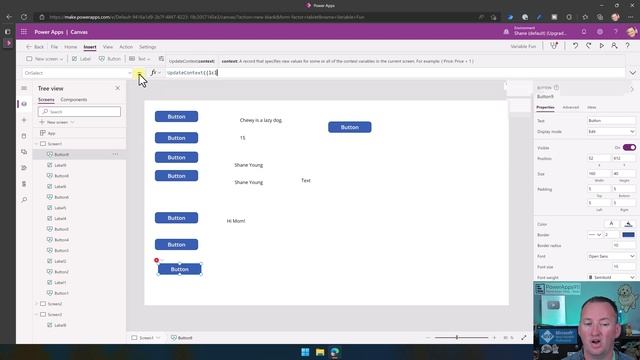Reload the page in the browser
640x360 pixels.
pyautogui.click(x=24, y=17)
